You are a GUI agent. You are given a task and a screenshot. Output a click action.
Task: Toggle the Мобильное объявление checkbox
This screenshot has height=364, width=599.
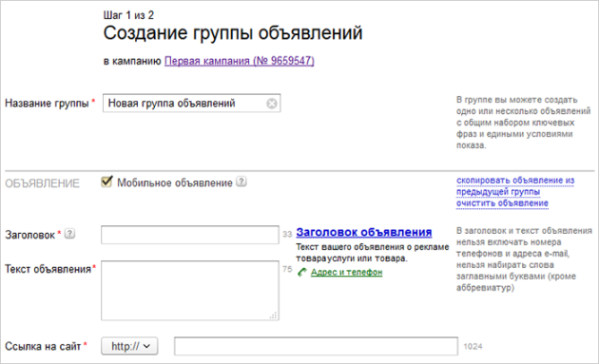(106, 182)
